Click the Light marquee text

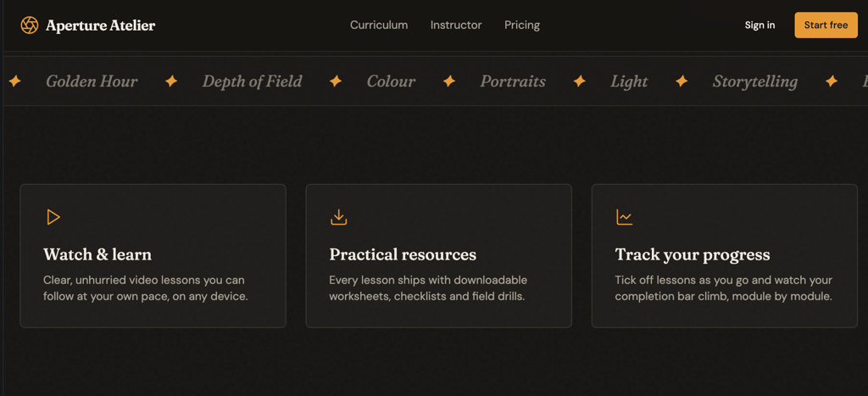pyautogui.click(x=629, y=81)
